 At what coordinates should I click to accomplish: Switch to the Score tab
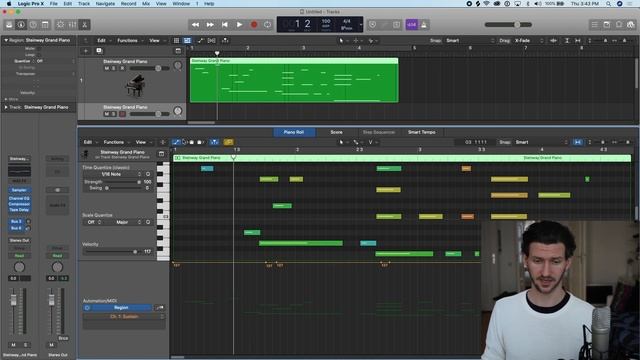336,132
